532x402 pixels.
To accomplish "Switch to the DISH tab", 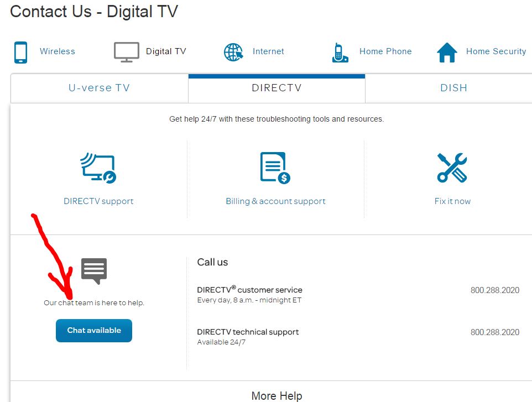I will [453, 88].
